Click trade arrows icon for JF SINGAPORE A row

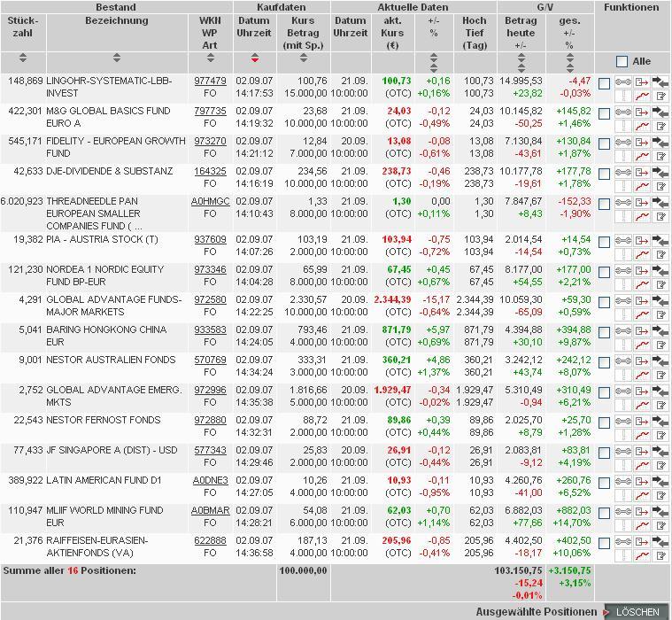tap(660, 451)
